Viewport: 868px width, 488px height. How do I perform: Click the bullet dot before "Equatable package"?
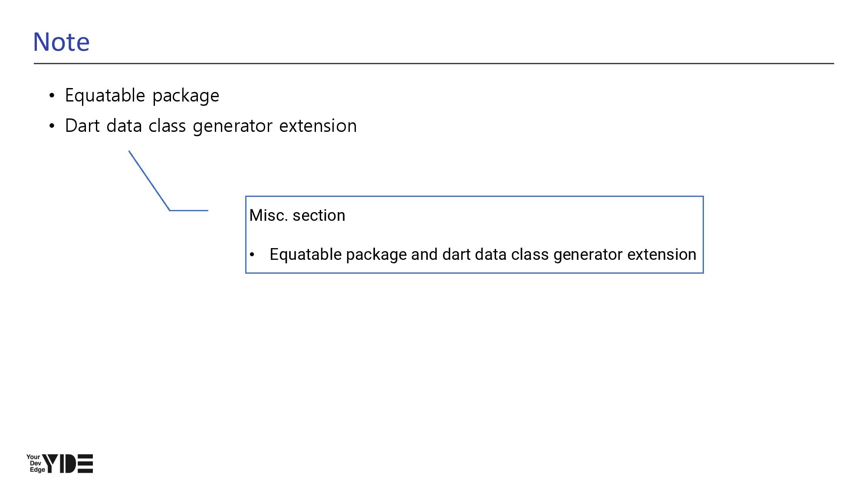coord(52,95)
